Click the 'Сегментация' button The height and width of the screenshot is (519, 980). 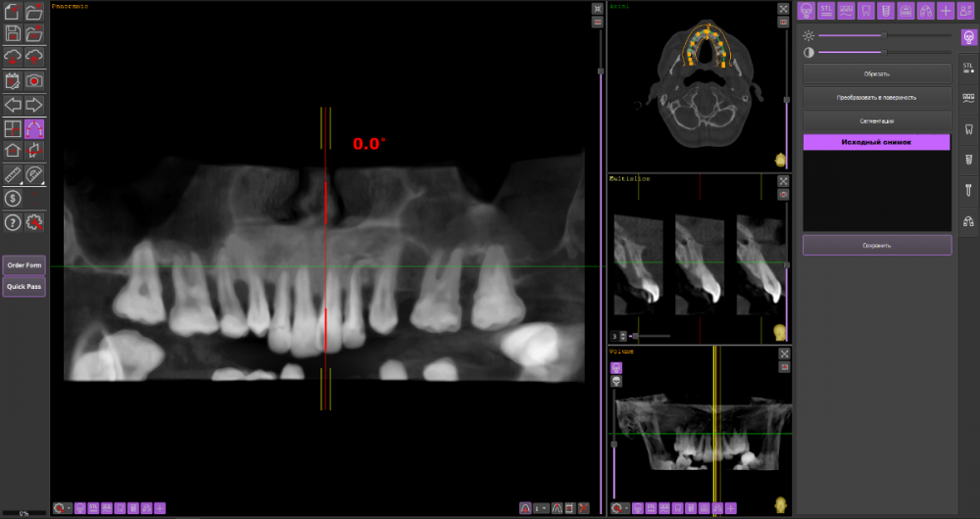click(x=876, y=120)
